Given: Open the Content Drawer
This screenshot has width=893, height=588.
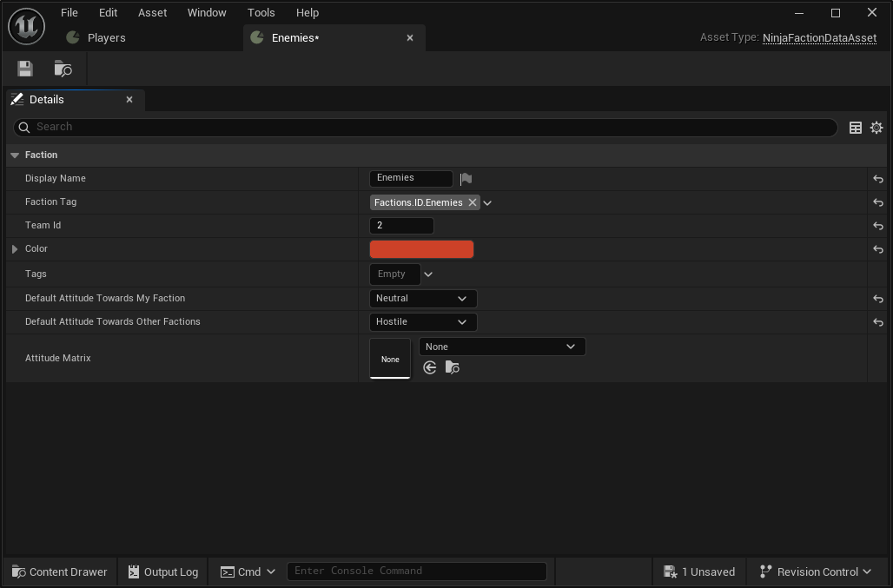Looking at the screenshot, I should (59, 571).
